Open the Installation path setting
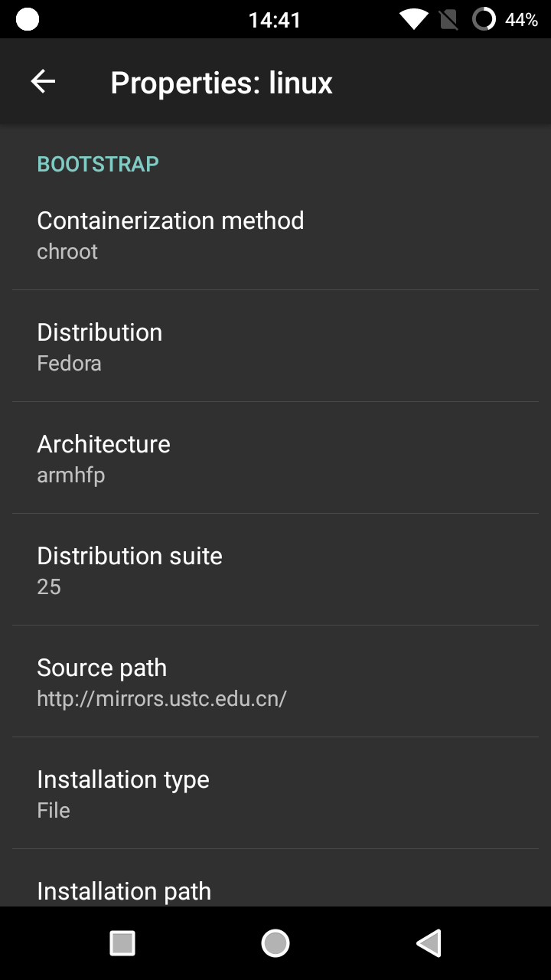Viewport: 551px width, 980px height. point(275,891)
